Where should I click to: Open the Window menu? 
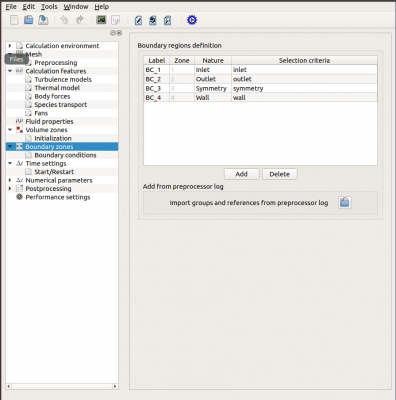coord(76,7)
